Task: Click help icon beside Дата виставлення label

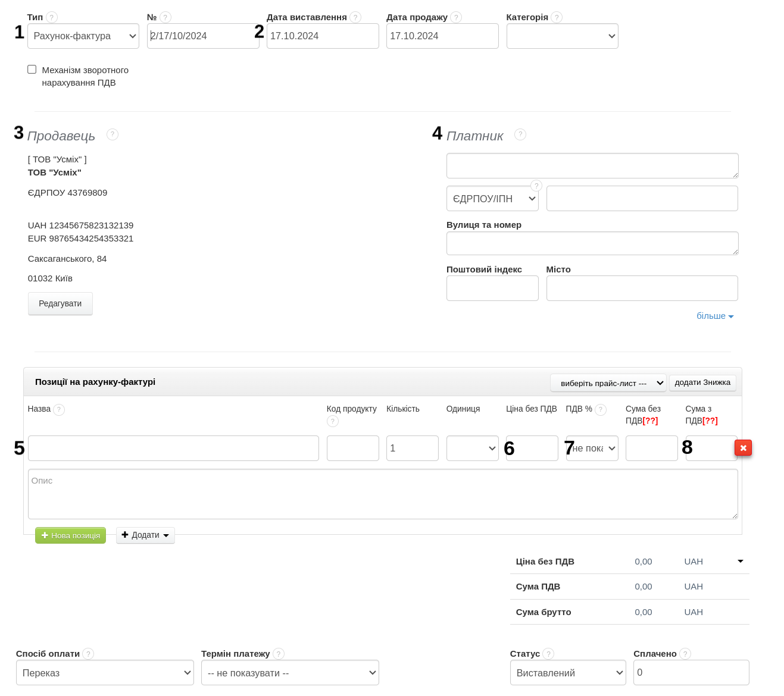Action: tap(355, 17)
